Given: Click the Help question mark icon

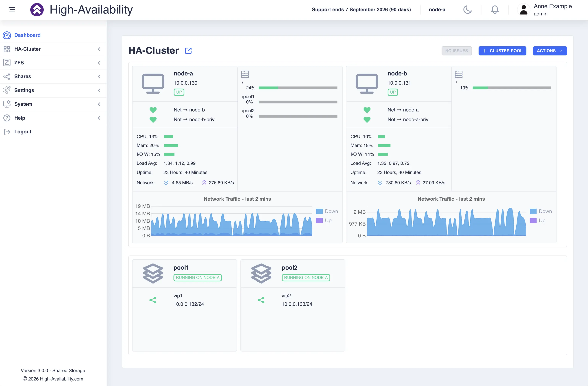Looking at the screenshot, I should coord(7,118).
